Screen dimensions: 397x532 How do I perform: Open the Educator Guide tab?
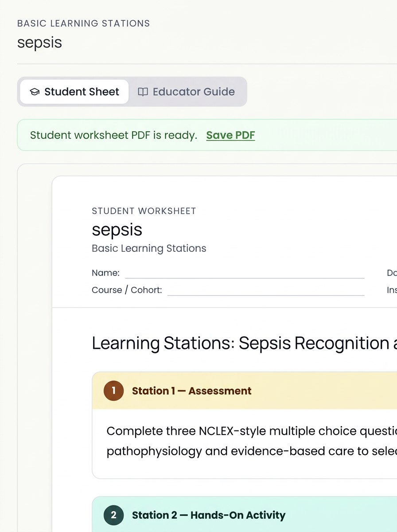(x=186, y=92)
